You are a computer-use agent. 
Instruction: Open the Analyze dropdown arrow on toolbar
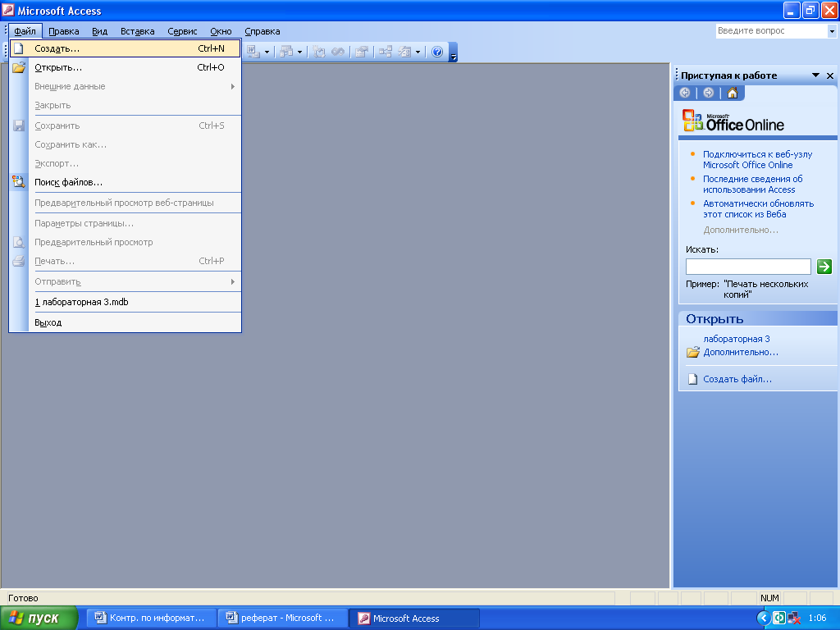299,52
